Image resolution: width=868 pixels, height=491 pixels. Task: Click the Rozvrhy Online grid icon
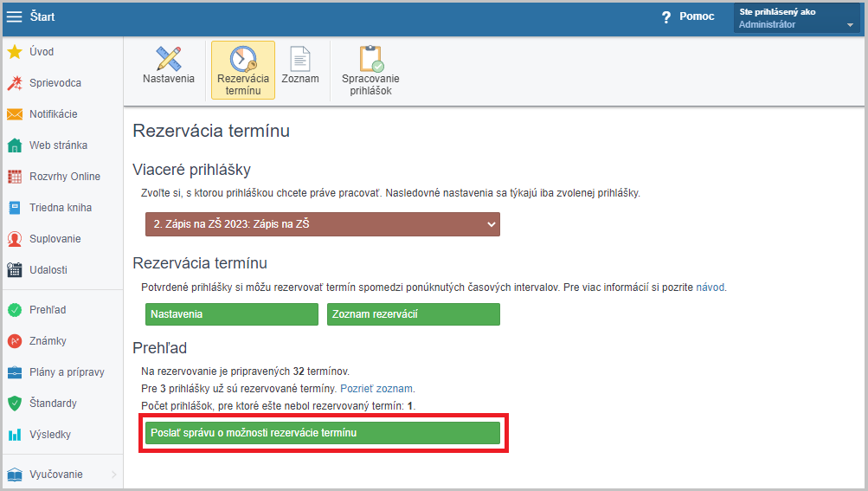[15, 177]
